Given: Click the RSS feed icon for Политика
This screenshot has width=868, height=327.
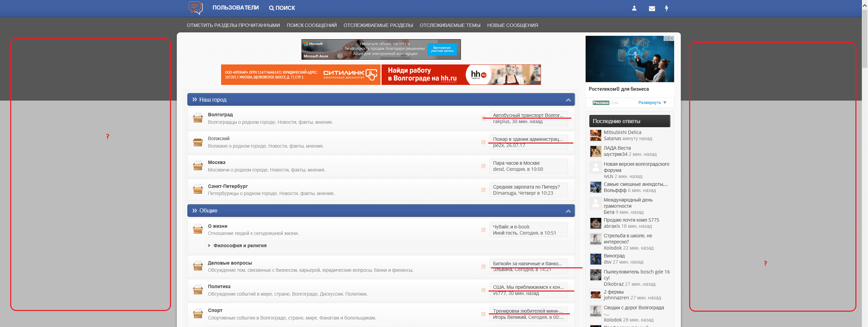Looking at the screenshot, I should coord(483,290).
